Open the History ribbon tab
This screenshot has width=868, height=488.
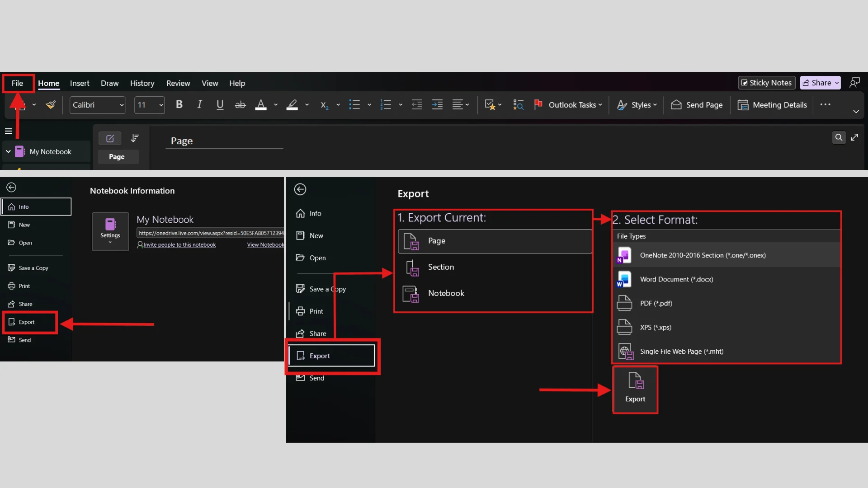(x=142, y=83)
